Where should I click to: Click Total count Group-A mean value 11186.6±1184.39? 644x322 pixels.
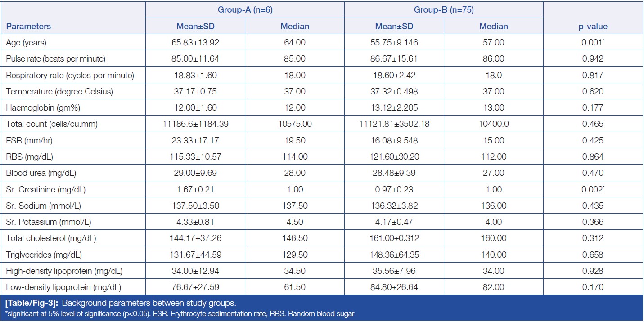pos(195,124)
